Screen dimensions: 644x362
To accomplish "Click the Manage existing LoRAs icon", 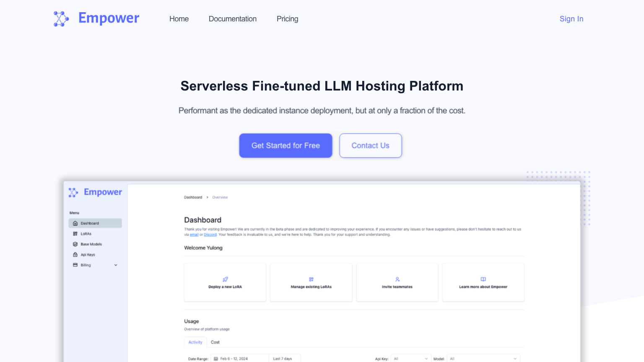I will (x=311, y=279).
